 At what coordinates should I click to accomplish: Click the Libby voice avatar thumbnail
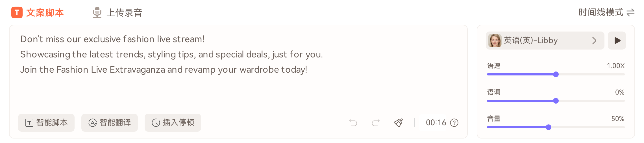(x=495, y=41)
